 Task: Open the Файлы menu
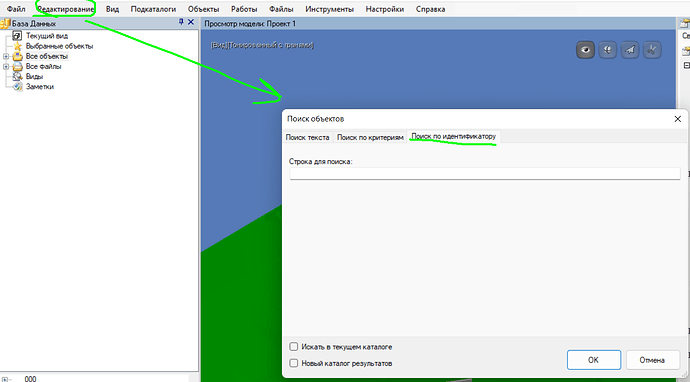click(281, 9)
